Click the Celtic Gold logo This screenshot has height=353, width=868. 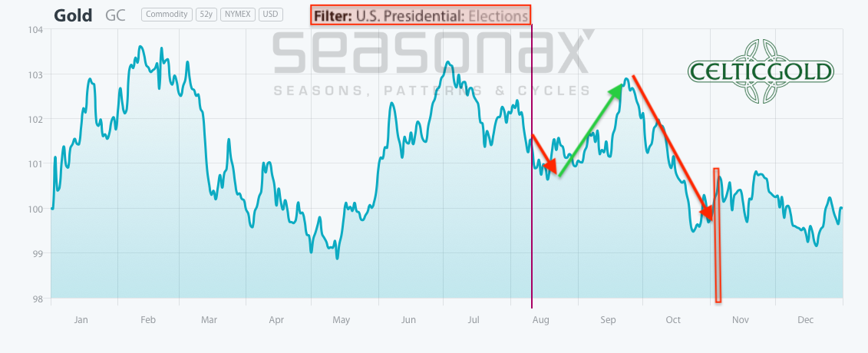pyautogui.click(x=761, y=72)
